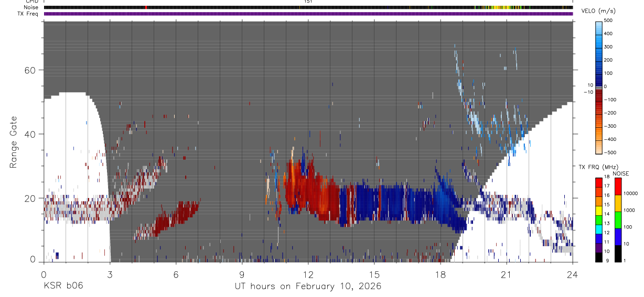The height and width of the screenshot is (297, 644).
Task: Click the green swatch in the TX FRQ legend
Action: coord(599,220)
